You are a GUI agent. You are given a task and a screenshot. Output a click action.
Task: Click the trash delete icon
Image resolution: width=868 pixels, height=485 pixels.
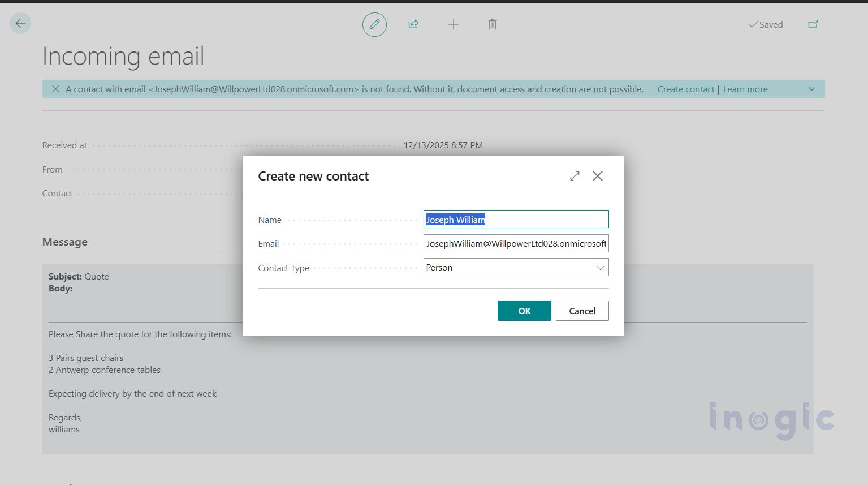[492, 24]
